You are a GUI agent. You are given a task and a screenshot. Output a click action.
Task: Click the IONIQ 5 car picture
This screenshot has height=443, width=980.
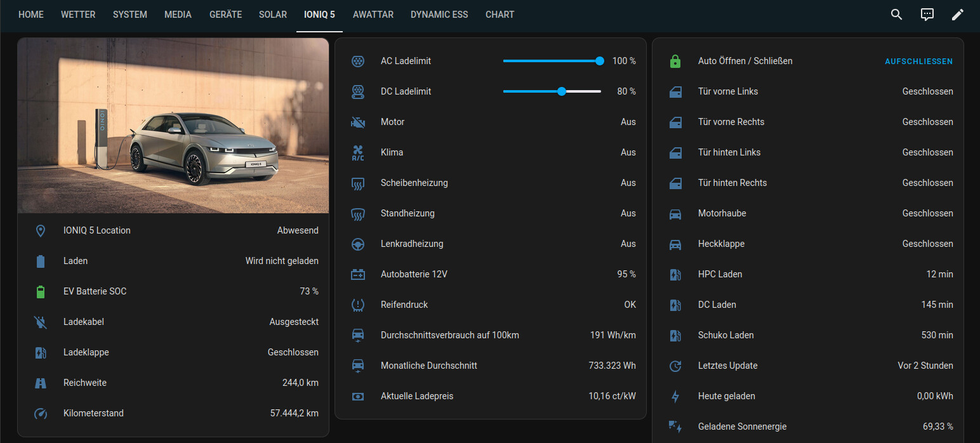(173, 126)
